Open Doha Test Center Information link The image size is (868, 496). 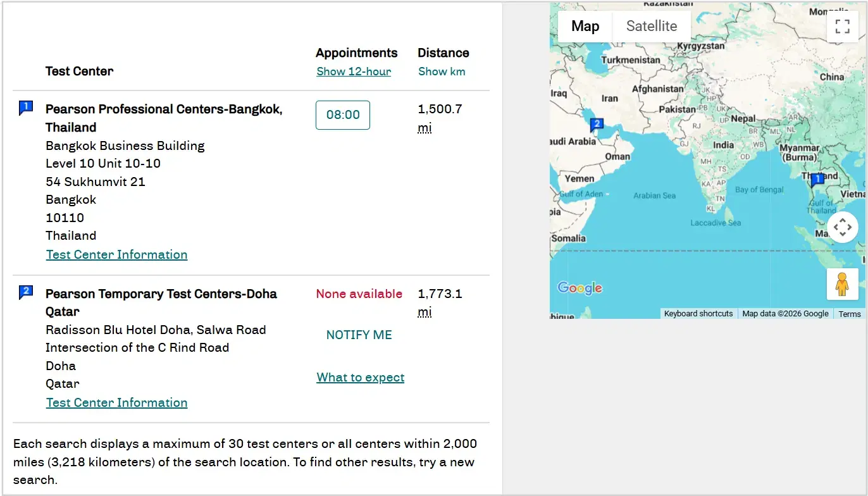(116, 402)
